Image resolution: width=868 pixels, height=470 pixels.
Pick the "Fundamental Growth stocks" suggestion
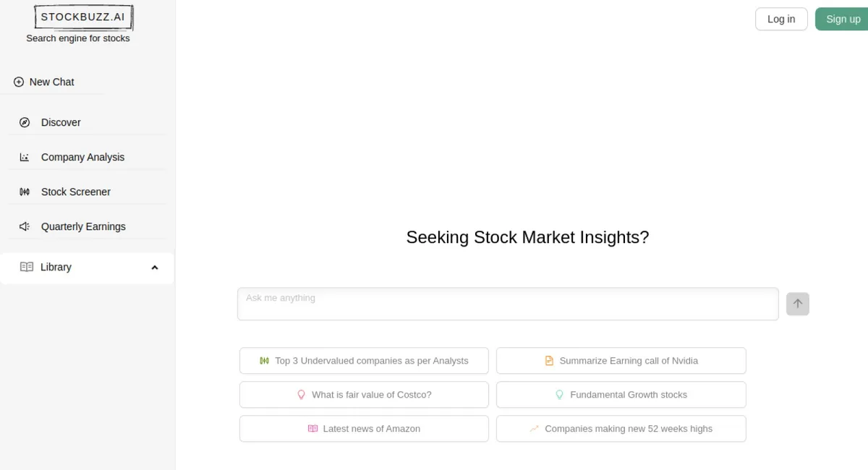[621, 395]
